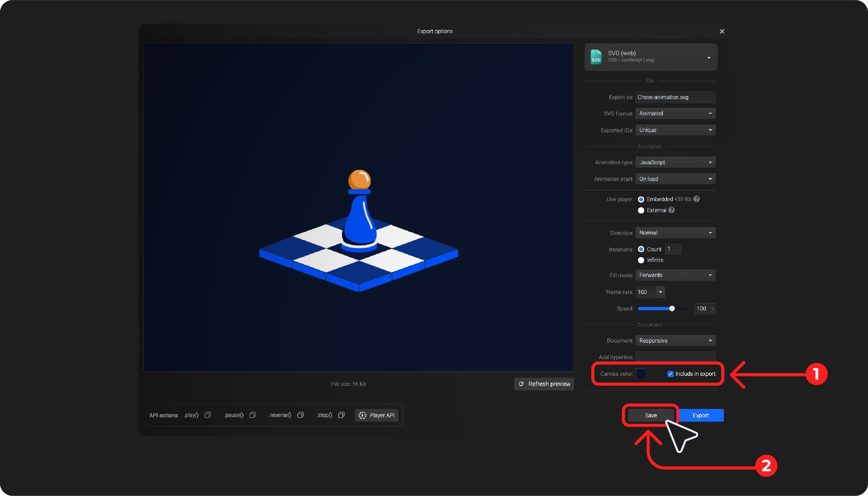
Task: Open the Animation type dropdown
Action: click(x=675, y=162)
